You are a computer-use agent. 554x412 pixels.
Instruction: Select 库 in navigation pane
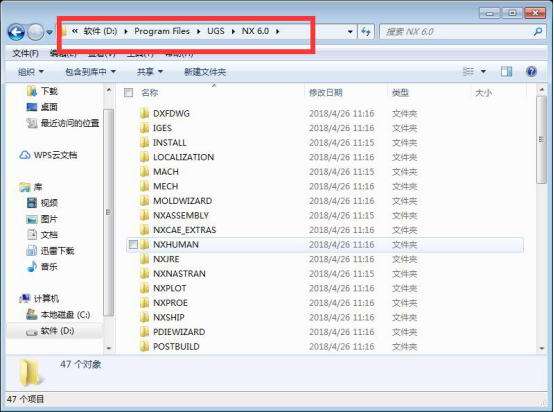pyautogui.click(x=31, y=187)
